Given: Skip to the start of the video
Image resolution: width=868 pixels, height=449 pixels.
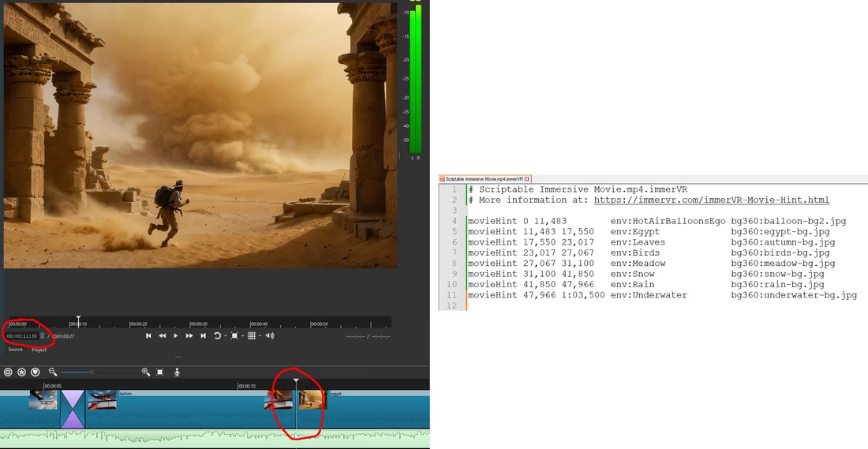Looking at the screenshot, I should [x=148, y=336].
